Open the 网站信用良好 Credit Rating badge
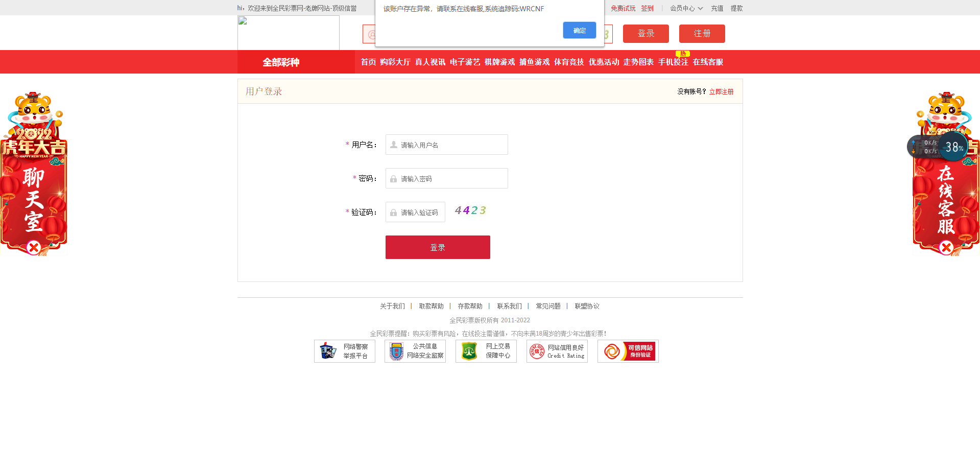 pos(557,351)
